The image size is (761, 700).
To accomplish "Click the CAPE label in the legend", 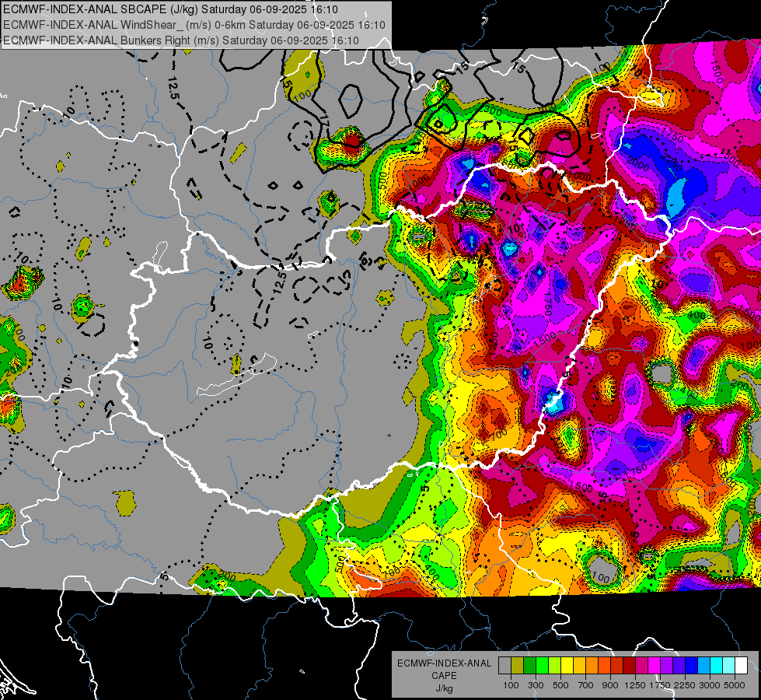I will pos(444,676).
